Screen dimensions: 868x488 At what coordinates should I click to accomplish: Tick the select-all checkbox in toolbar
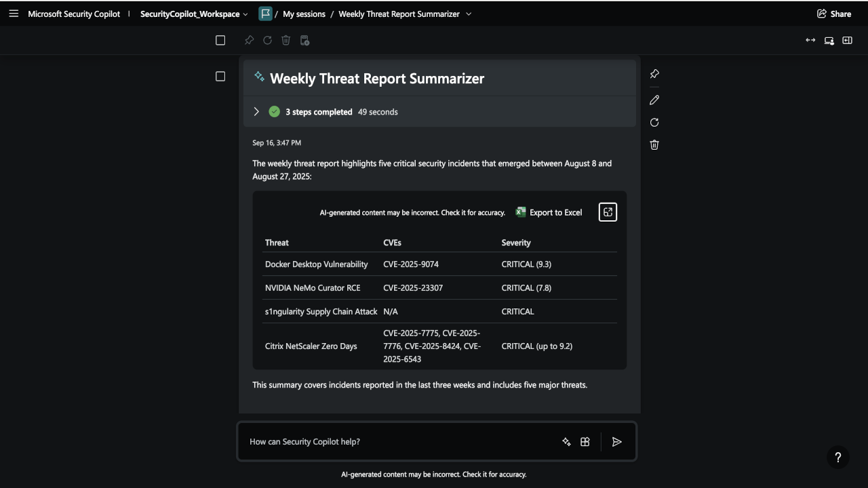[220, 41]
